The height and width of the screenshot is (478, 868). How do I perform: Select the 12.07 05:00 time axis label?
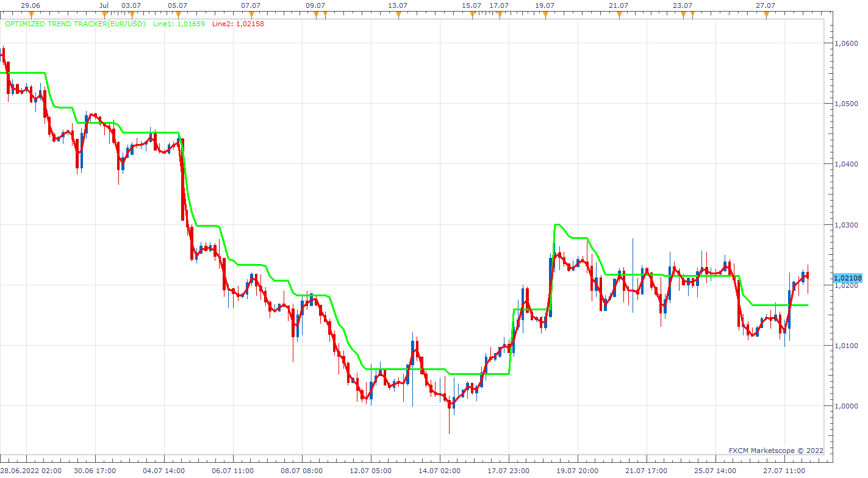370,471
